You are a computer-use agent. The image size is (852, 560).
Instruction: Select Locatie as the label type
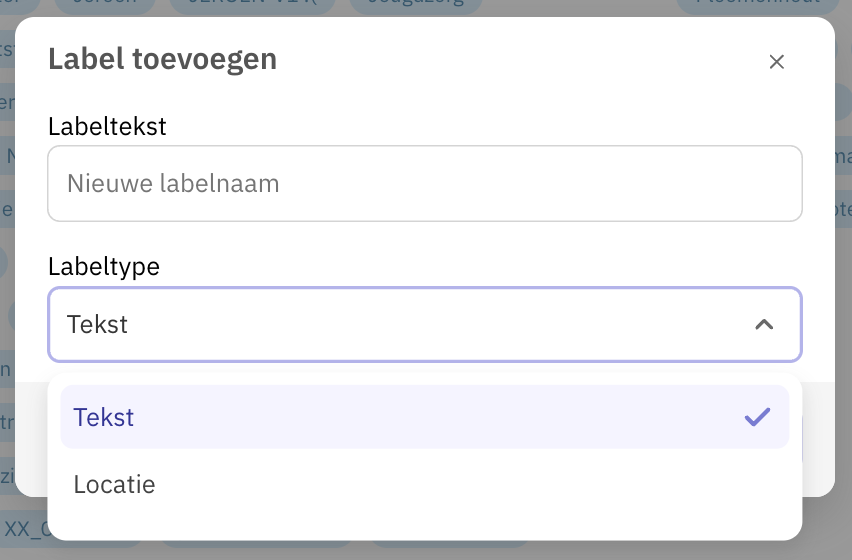click(x=424, y=484)
